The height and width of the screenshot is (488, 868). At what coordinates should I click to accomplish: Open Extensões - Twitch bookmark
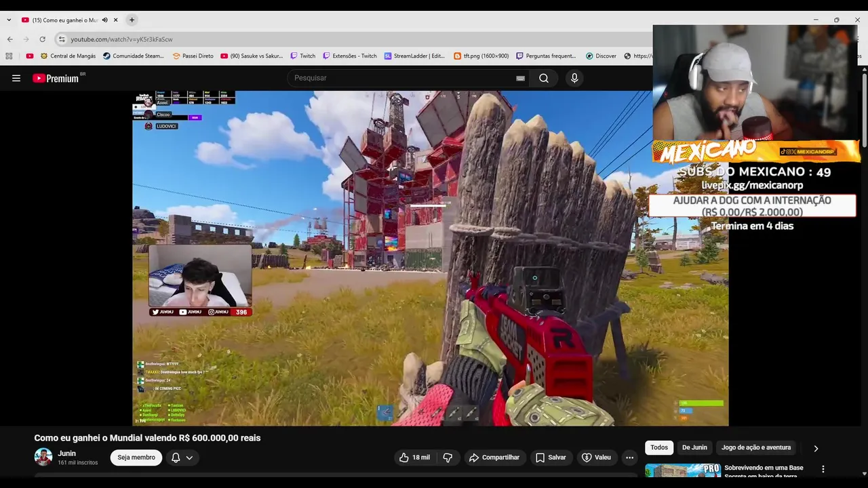[350, 56]
